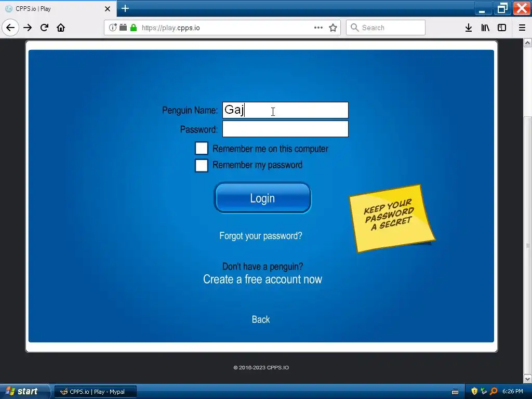This screenshot has height=399, width=532.
Task: Open Forgot your password? link
Action: (x=261, y=236)
